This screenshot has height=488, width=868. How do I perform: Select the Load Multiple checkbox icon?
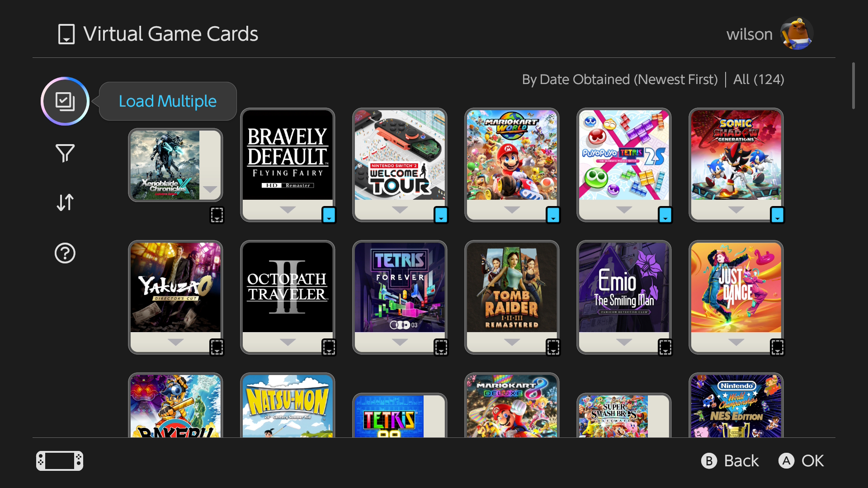tap(65, 101)
